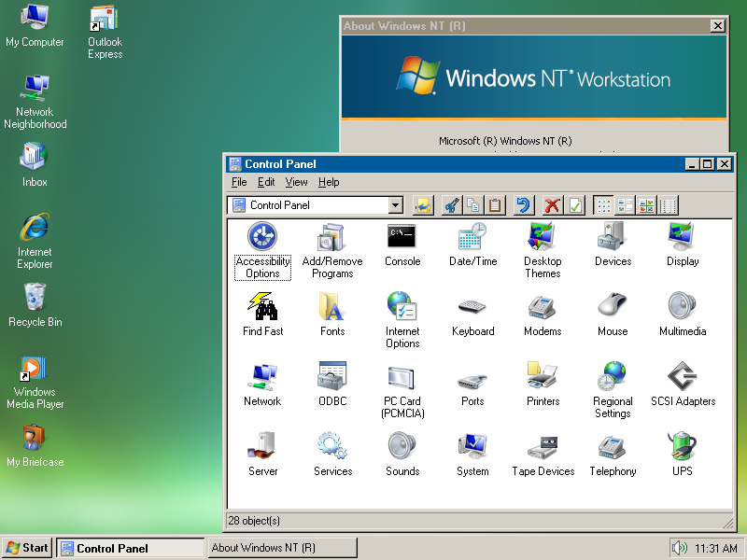The width and height of the screenshot is (747, 560).
Task: Expand the Control Panel address dropdown
Action: (394, 205)
